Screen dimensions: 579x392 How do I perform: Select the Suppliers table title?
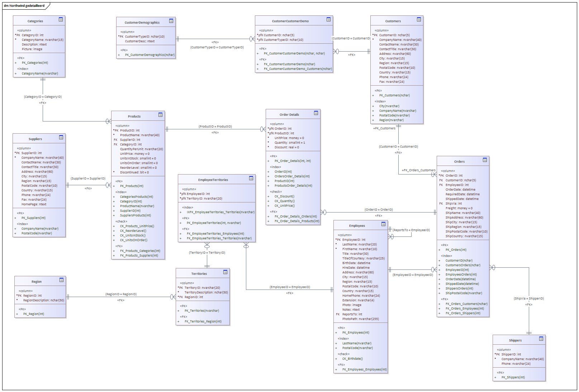coord(35,139)
